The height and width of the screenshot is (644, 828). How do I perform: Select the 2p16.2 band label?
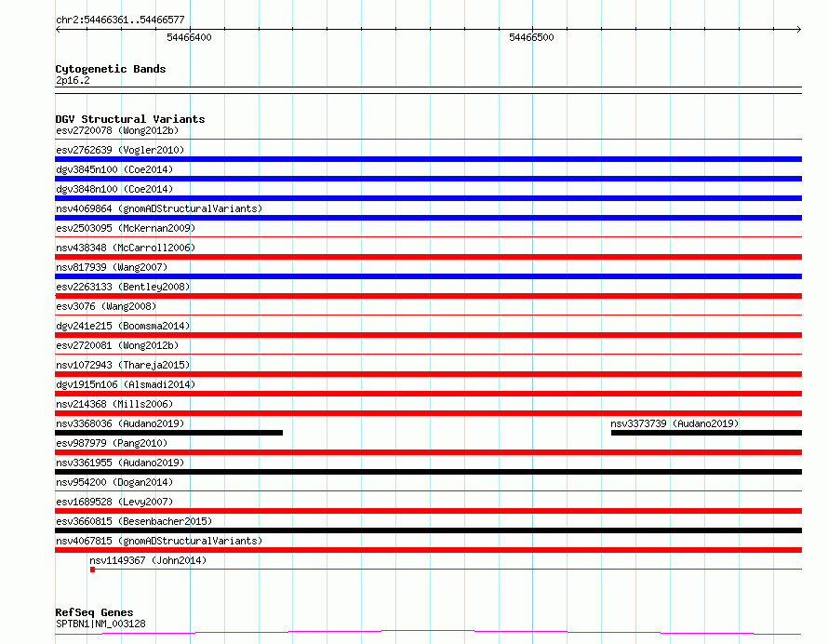coord(73,80)
